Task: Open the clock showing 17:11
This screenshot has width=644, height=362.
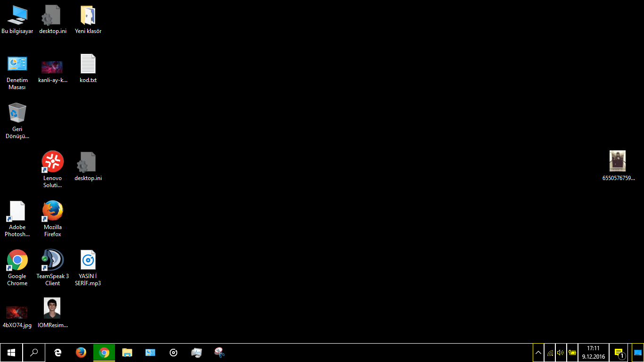Action: (594, 353)
